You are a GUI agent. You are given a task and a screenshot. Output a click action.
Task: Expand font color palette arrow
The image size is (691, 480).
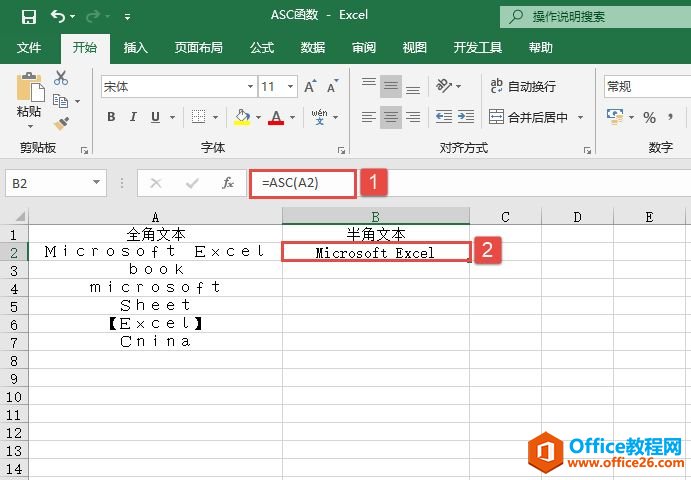(293, 117)
